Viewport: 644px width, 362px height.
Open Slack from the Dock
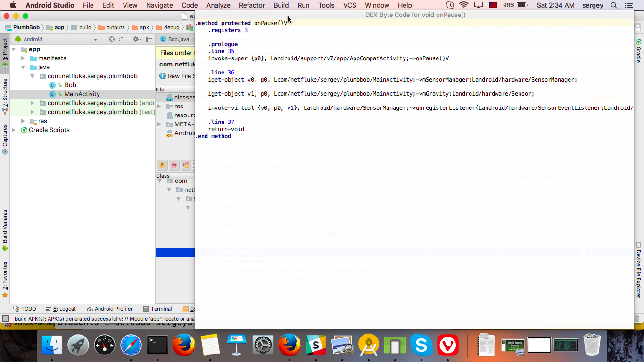click(316, 346)
